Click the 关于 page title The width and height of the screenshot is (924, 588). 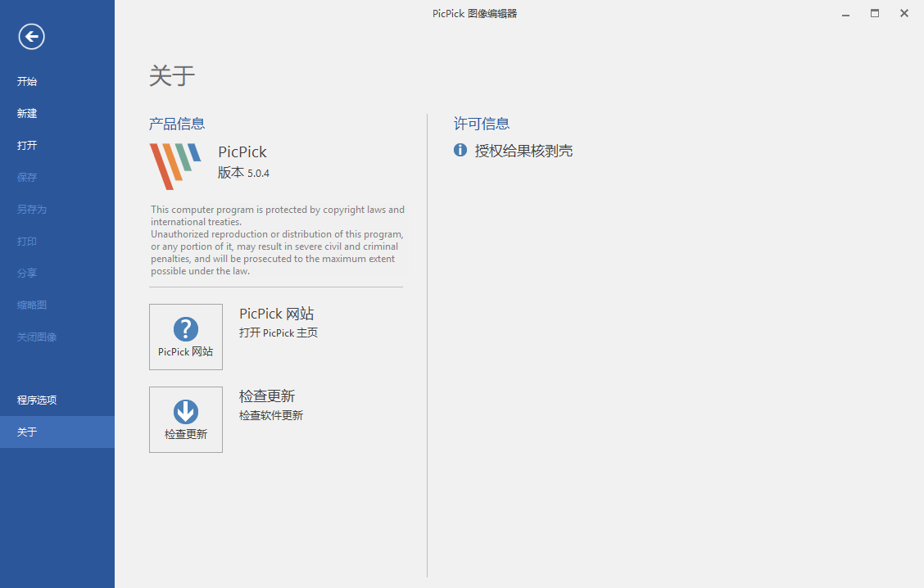coord(172,76)
